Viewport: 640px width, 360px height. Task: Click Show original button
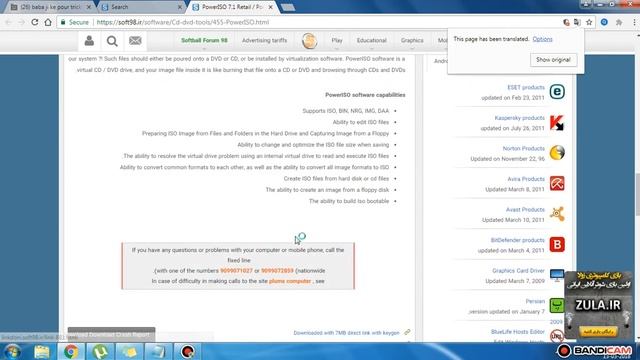click(x=553, y=60)
